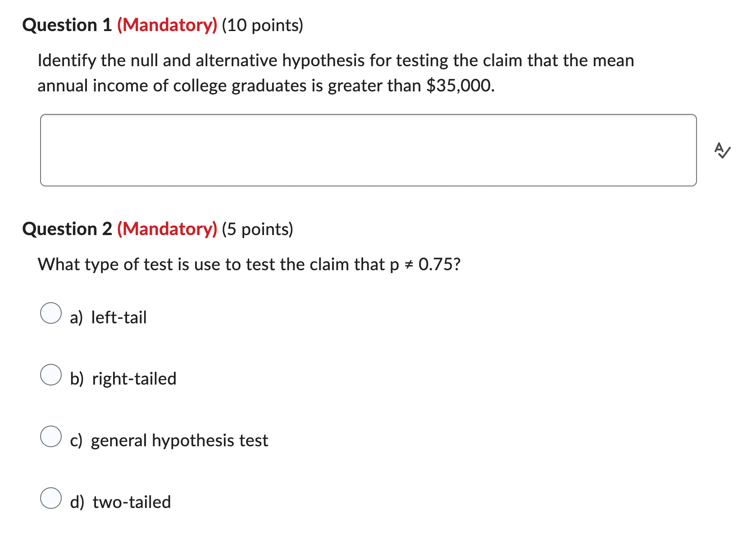Click the general hypothesis test label
This screenshot has height=544, width=756.
click(x=169, y=440)
